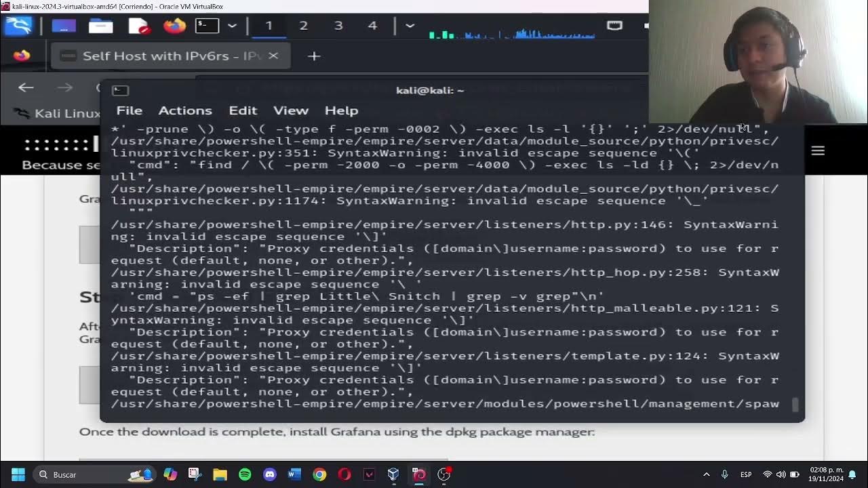Click the network connection icon in Kali panel
Viewport: 868px width, 488px height.
pos(614,26)
